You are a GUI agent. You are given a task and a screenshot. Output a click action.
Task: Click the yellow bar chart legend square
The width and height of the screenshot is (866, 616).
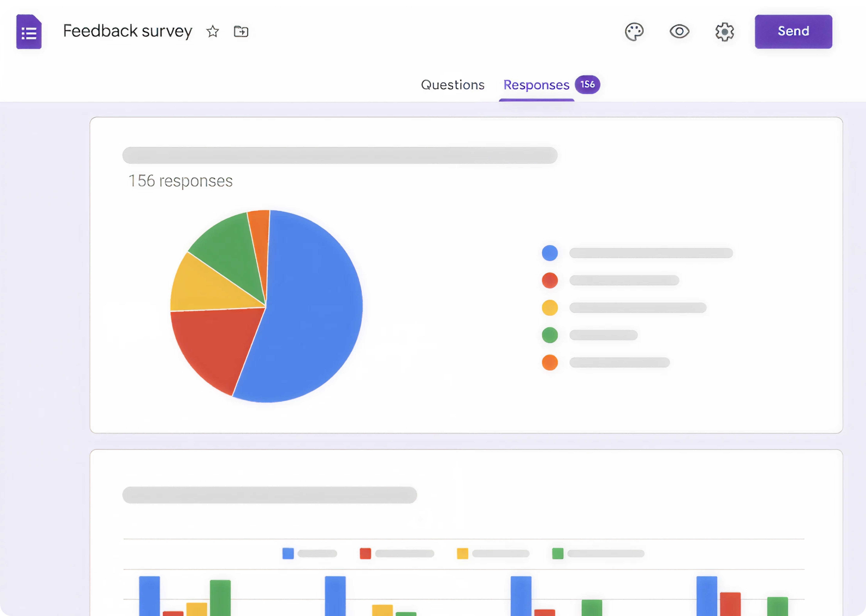[x=463, y=553]
